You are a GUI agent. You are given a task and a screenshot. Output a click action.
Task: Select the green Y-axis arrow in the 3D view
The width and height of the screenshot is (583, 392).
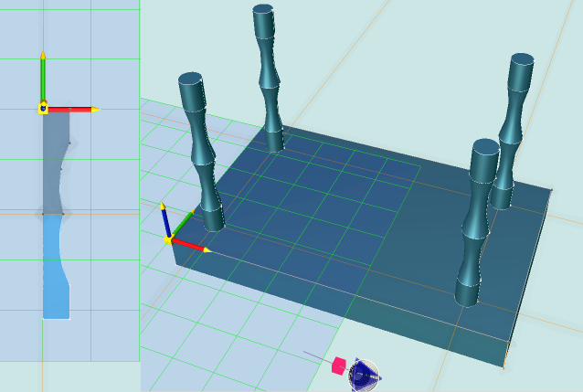click(183, 225)
